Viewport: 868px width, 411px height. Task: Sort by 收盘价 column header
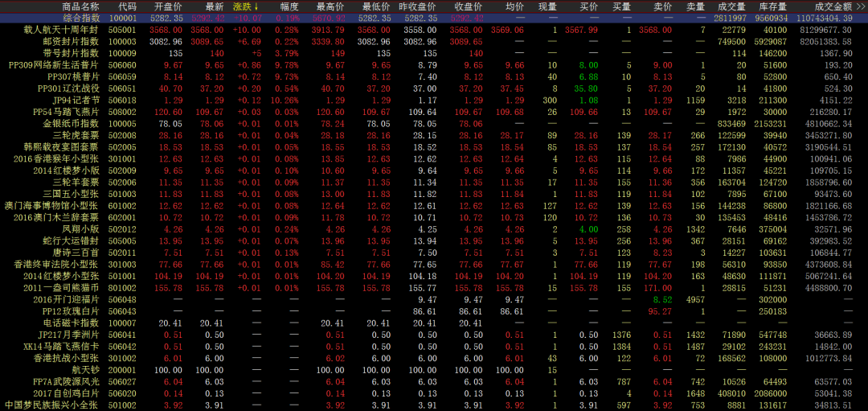(x=469, y=6)
